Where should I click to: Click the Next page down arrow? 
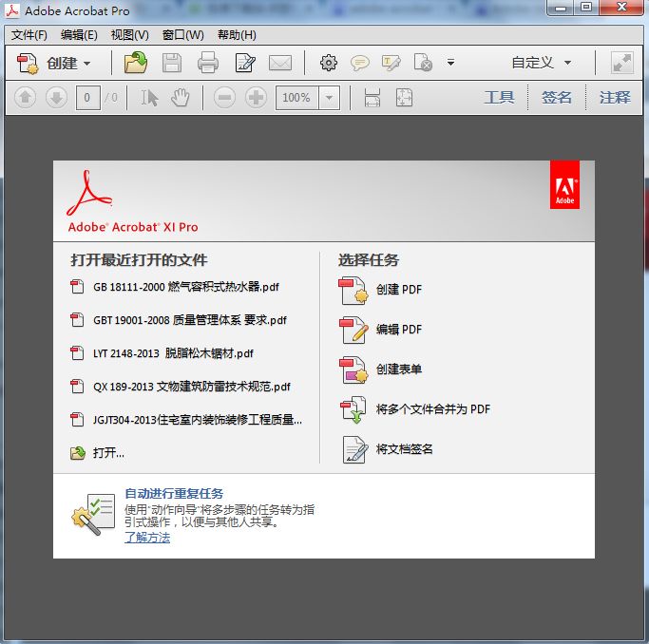tap(56, 98)
